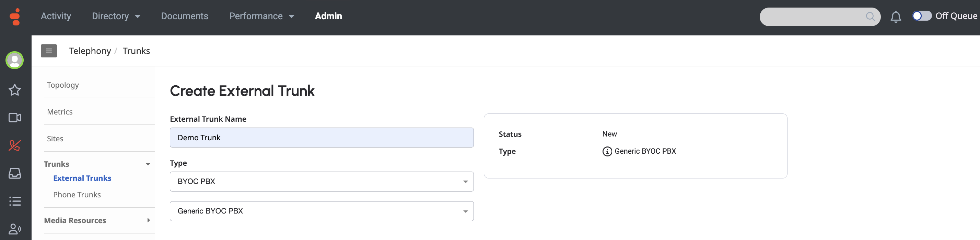Click the info icon beside Generic BYOC PBX

coord(607,152)
